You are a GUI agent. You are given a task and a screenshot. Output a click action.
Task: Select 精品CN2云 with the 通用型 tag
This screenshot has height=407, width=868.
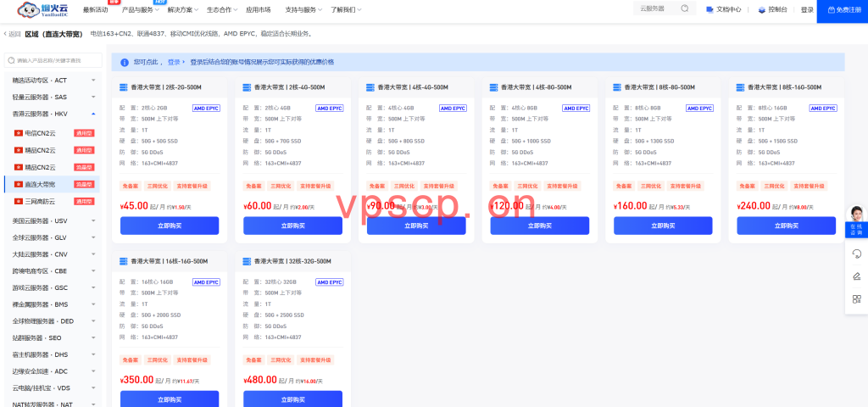(x=53, y=150)
